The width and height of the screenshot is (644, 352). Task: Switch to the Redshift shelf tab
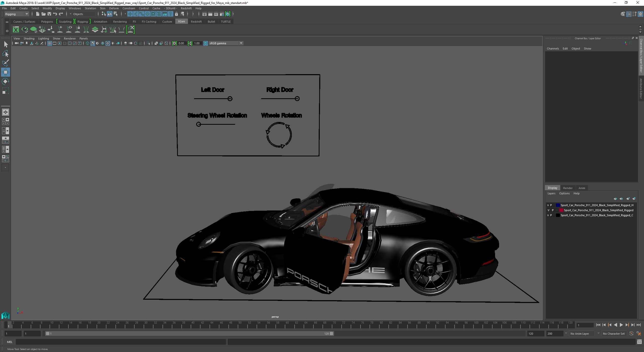pos(196,22)
